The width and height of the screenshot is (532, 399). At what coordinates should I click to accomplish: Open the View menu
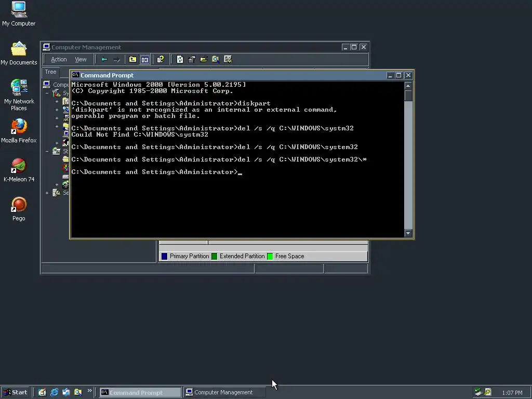pyautogui.click(x=81, y=59)
